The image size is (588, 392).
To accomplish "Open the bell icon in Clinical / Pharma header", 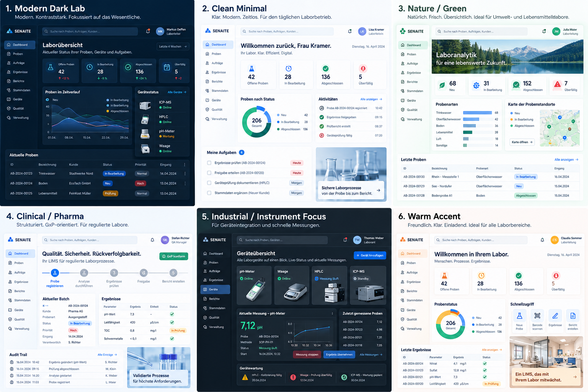I will (152, 240).
